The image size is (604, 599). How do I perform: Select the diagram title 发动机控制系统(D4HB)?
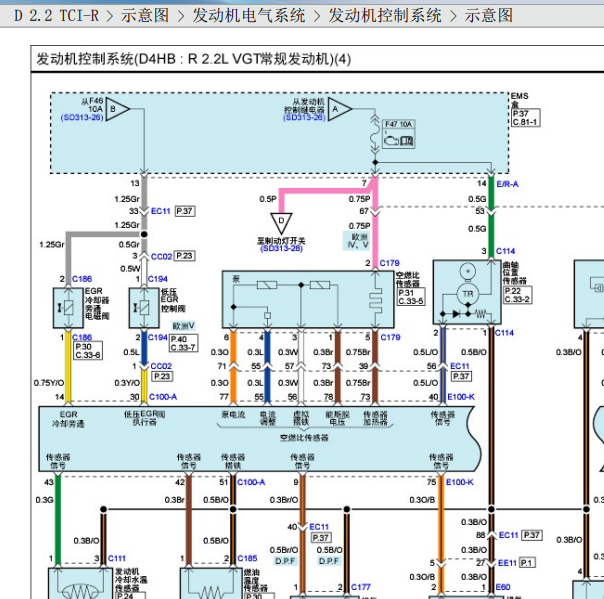click(193, 59)
